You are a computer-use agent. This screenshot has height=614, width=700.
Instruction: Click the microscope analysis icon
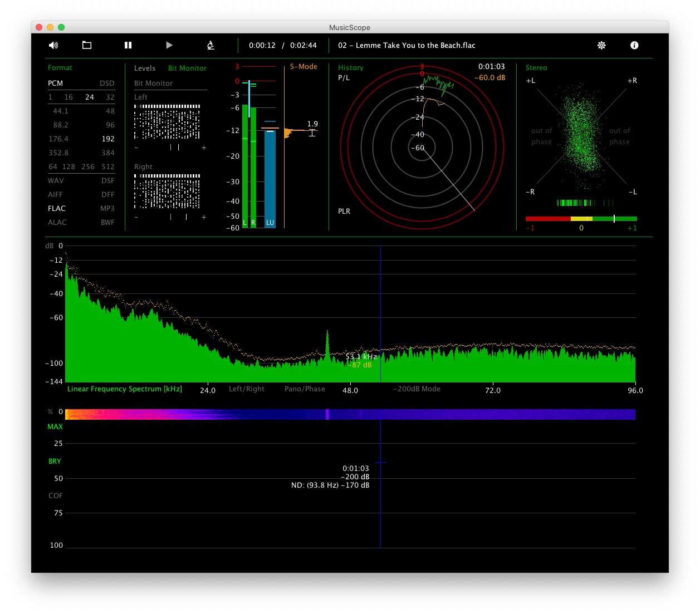(211, 45)
